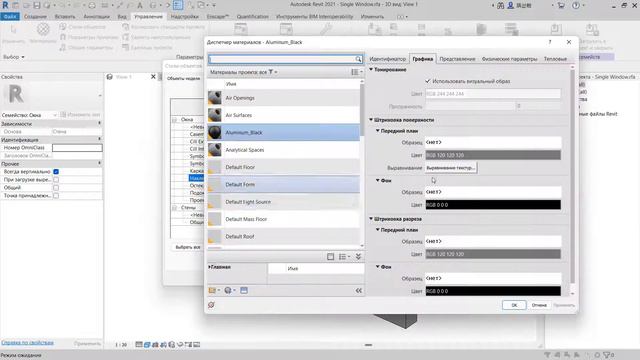Toggle 'Использовать визуальный образ' checkbox

tap(428, 81)
